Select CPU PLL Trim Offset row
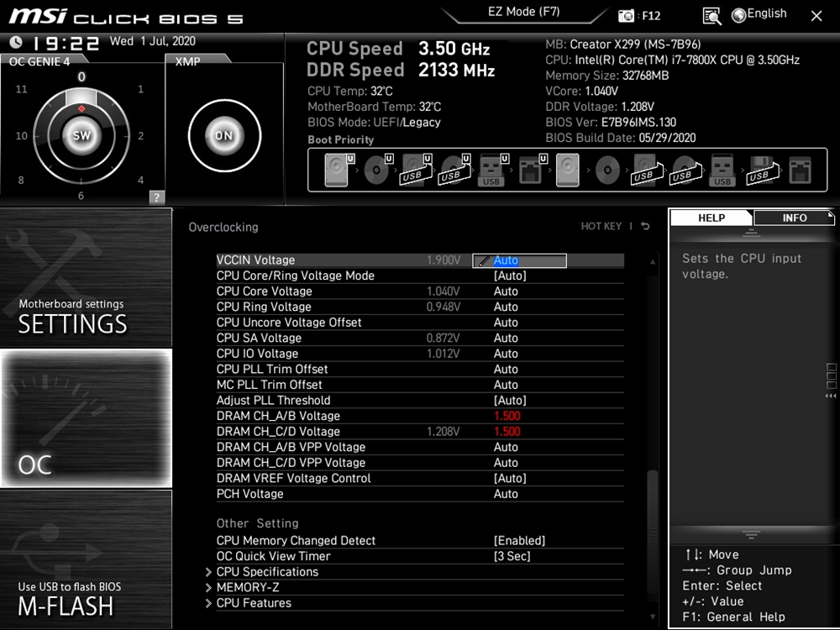 (x=420, y=369)
